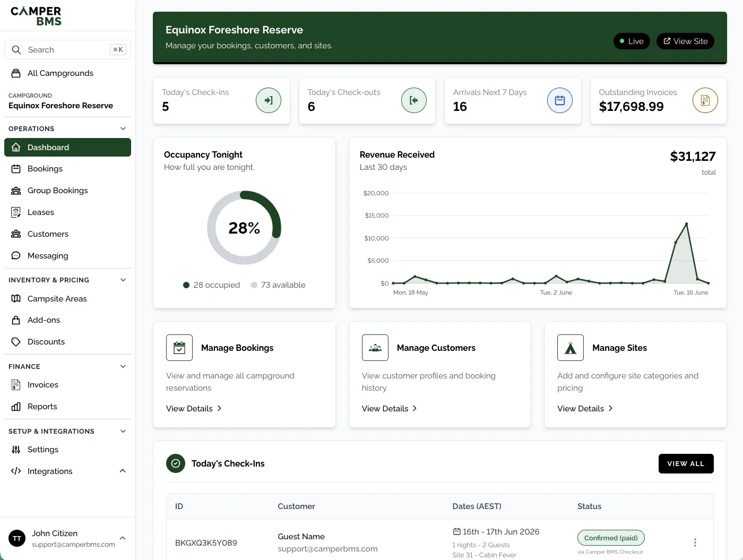Click the Camper BMS logo
This screenshot has width=743, height=560.
click(x=36, y=16)
